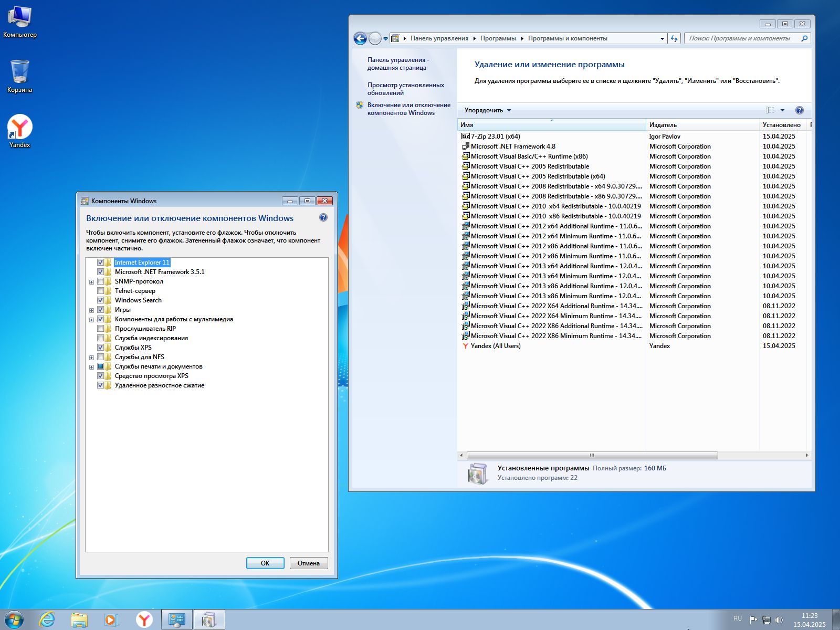The height and width of the screenshot is (630, 840).
Task: Open Windows Media Player from the taskbar
Action: (111, 620)
